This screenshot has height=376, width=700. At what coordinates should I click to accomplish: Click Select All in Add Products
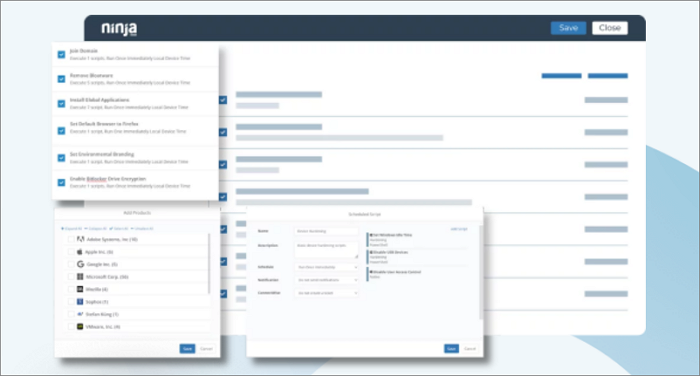coord(119,229)
